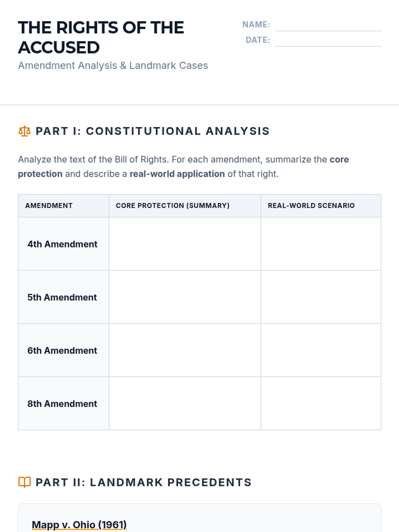Screen dimensions: 399x532
Task: Select the 8th Amendment real-world scenario cell
Action: (x=321, y=403)
